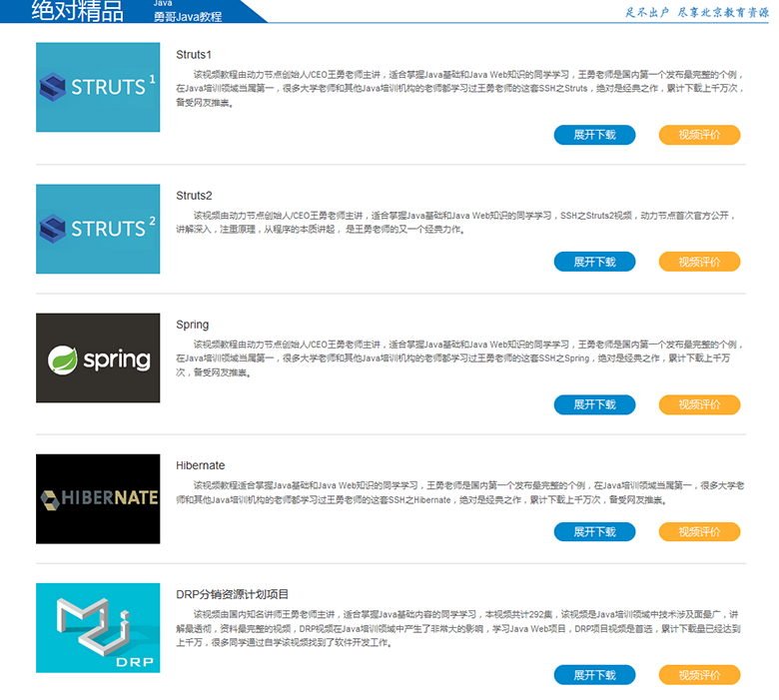Expand downloads for DRP分销资源计划项目
This screenshot has width=779, height=700.
click(x=594, y=675)
